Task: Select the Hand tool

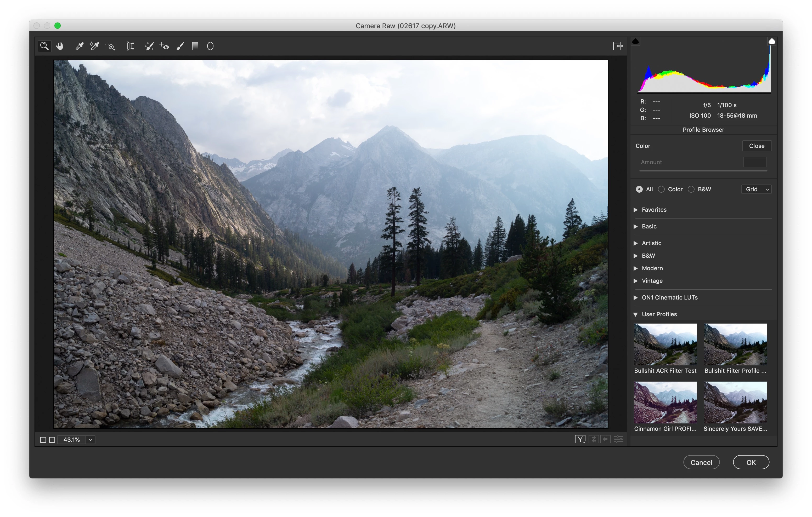Action: (x=60, y=46)
